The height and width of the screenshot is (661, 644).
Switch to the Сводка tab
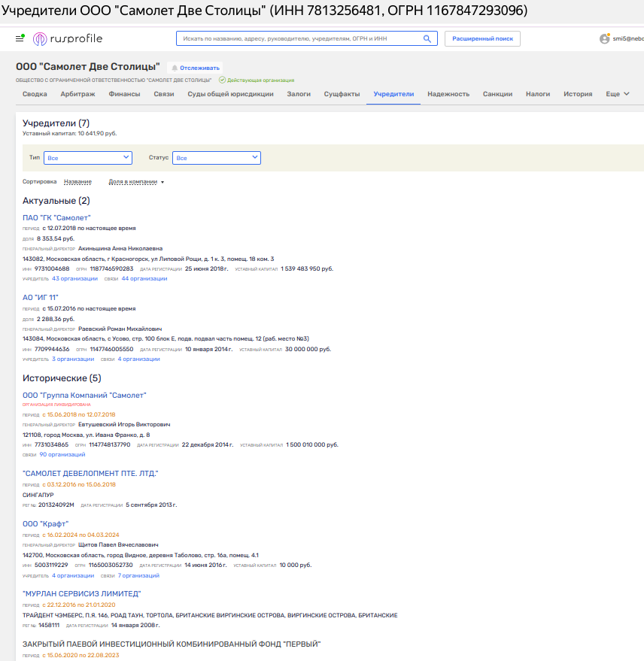[35, 94]
